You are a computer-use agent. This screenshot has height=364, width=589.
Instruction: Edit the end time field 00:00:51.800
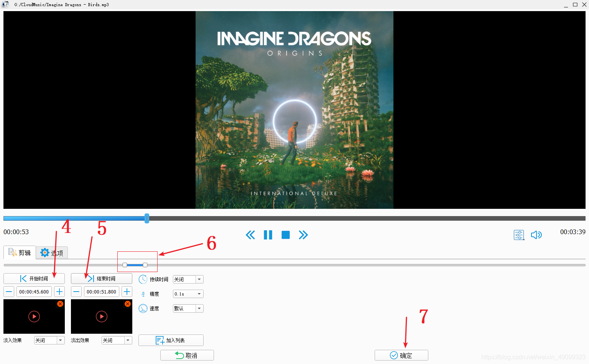click(x=102, y=292)
